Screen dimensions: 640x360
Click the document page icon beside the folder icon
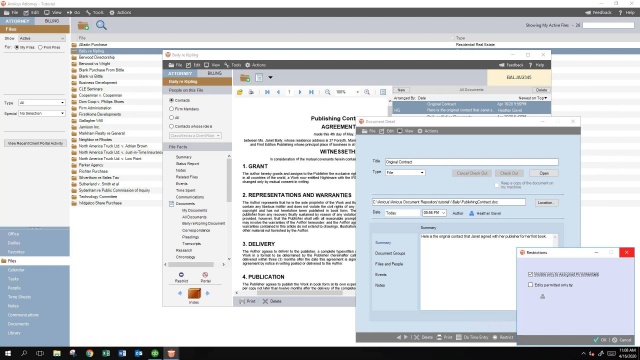(x=259, y=77)
